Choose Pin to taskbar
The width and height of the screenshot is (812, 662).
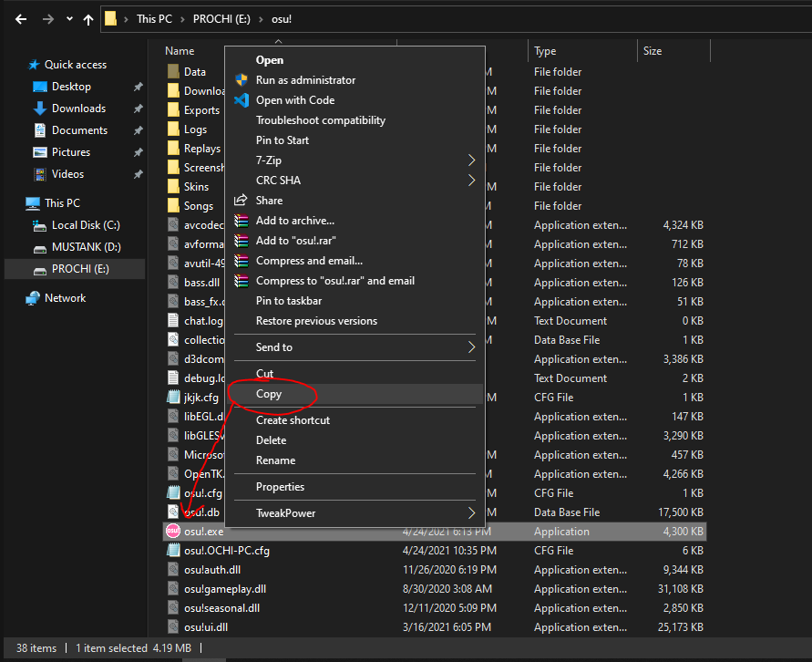(x=355, y=301)
